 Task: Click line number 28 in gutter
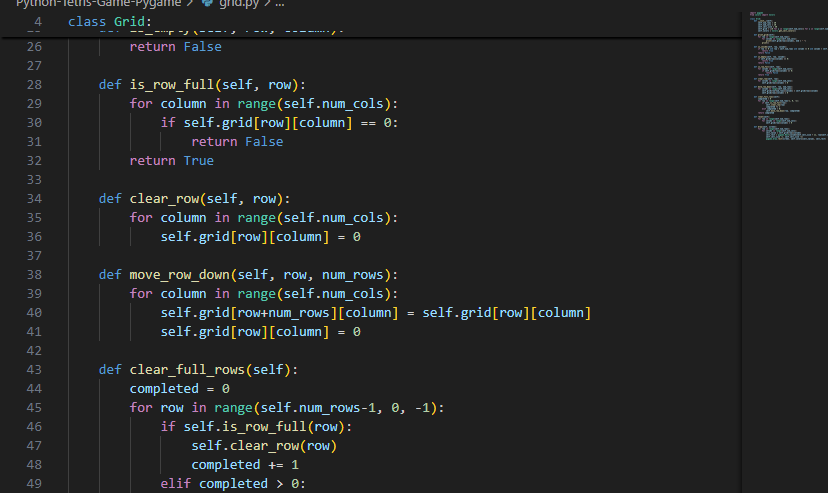[x=34, y=85]
